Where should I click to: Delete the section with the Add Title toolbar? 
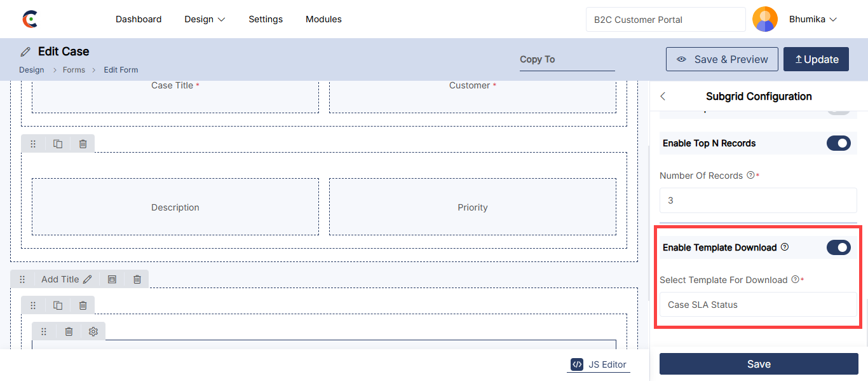point(137,279)
